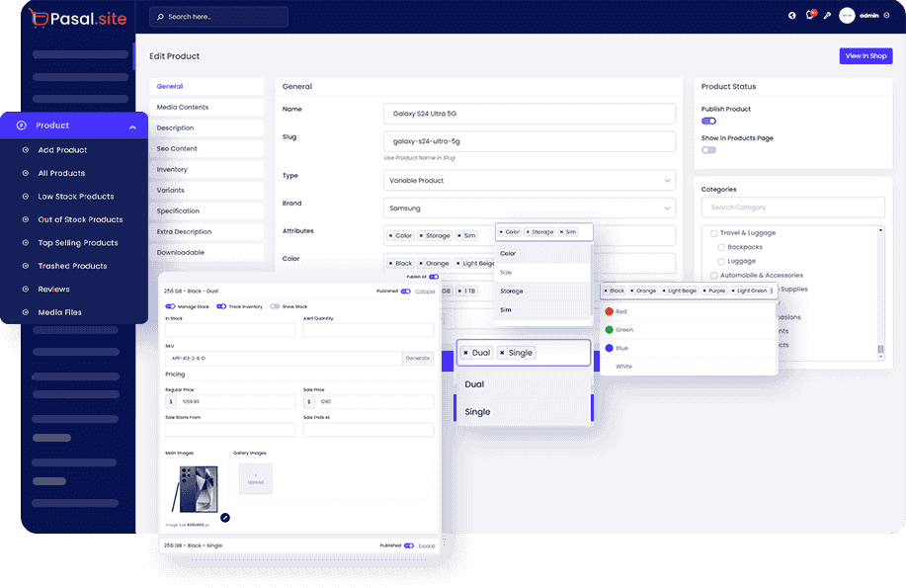Click the bullet icon beside All Products
This screenshot has height=588, width=906.
[x=26, y=173]
